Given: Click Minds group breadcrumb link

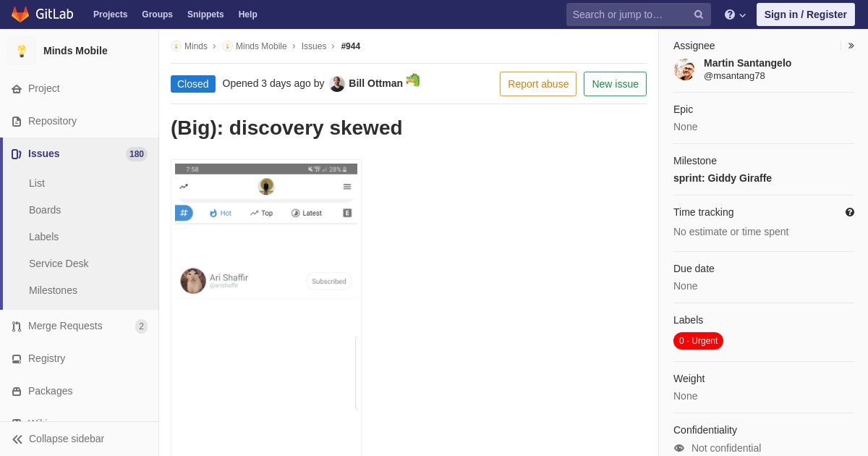Looking at the screenshot, I should point(196,46).
